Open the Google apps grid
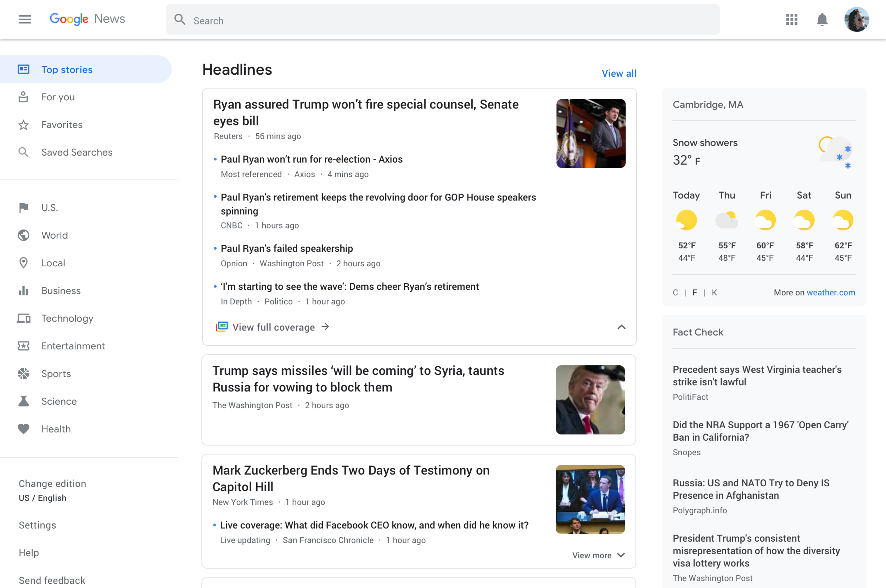This screenshot has width=886, height=588. click(791, 19)
